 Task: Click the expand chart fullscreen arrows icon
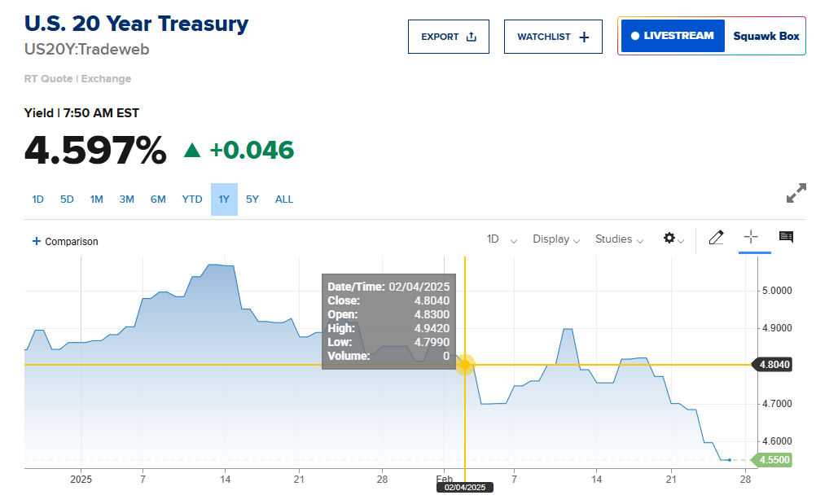tap(796, 194)
